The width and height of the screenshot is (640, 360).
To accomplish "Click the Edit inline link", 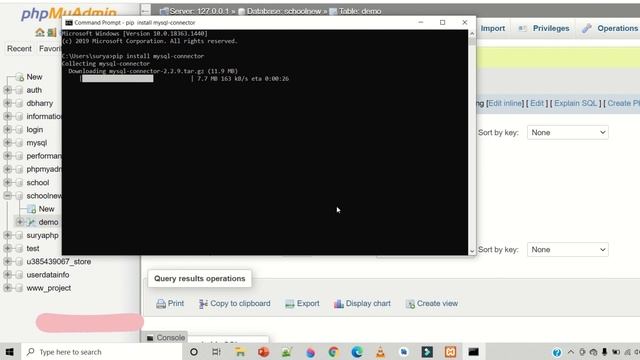I will coord(505,103).
